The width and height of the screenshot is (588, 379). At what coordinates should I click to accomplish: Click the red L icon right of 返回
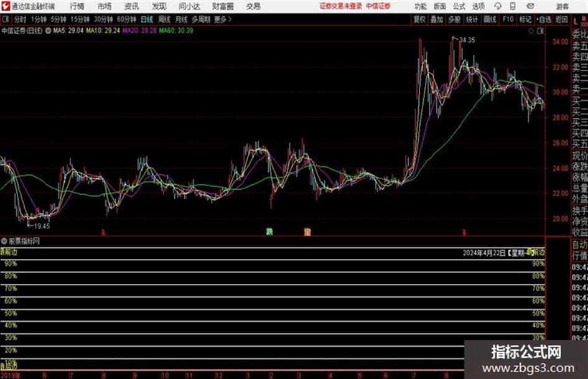point(576,22)
